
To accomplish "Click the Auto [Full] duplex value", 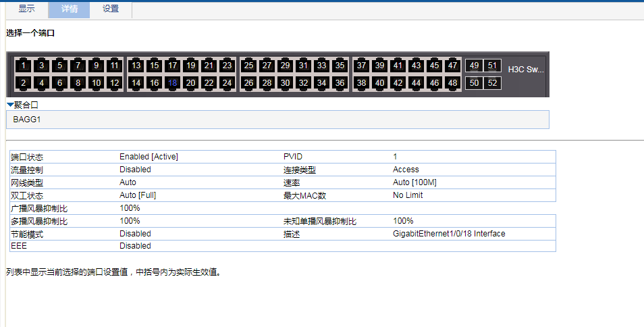I will coord(138,195).
